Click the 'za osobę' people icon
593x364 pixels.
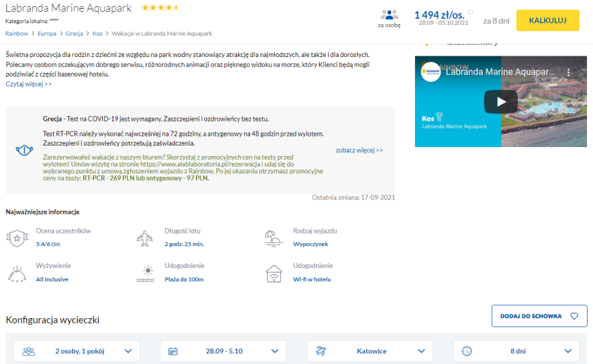pyautogui.click(x=389, y=15)
